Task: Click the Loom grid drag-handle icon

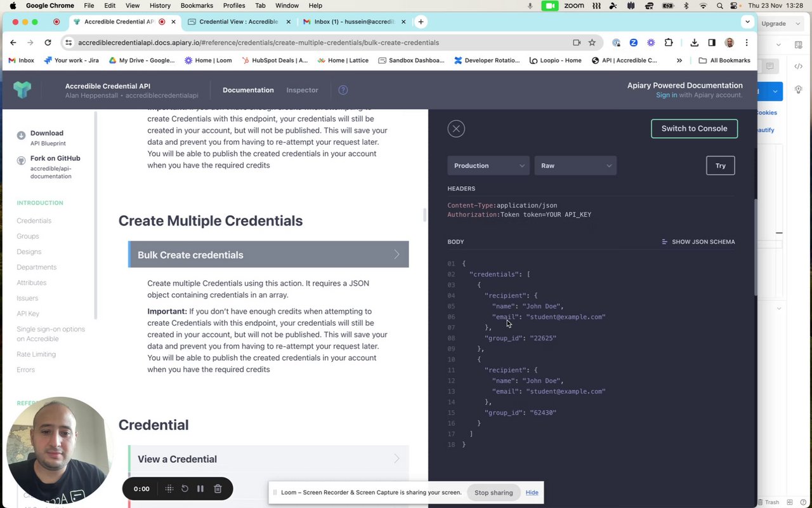Action: pos(169,488)
